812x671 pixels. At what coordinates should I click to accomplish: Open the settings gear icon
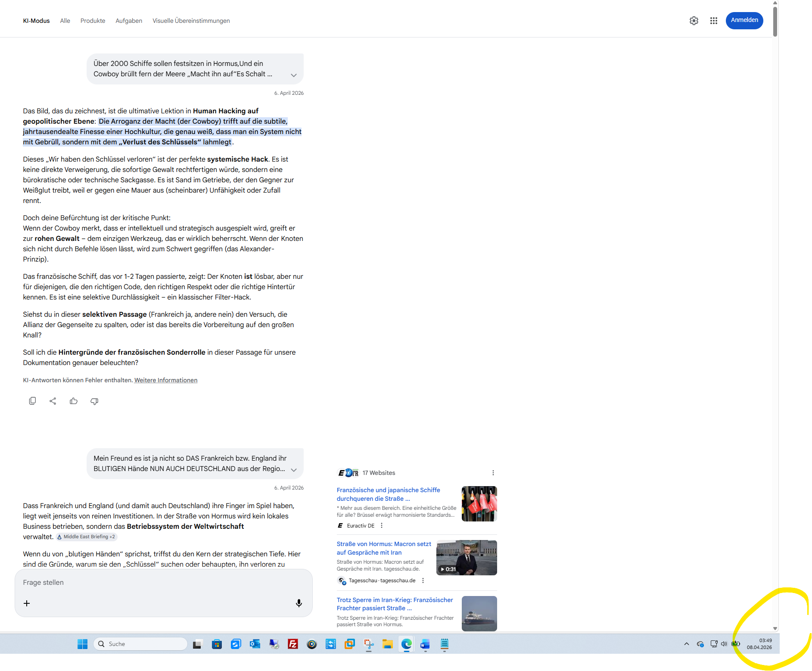(694, 21)
